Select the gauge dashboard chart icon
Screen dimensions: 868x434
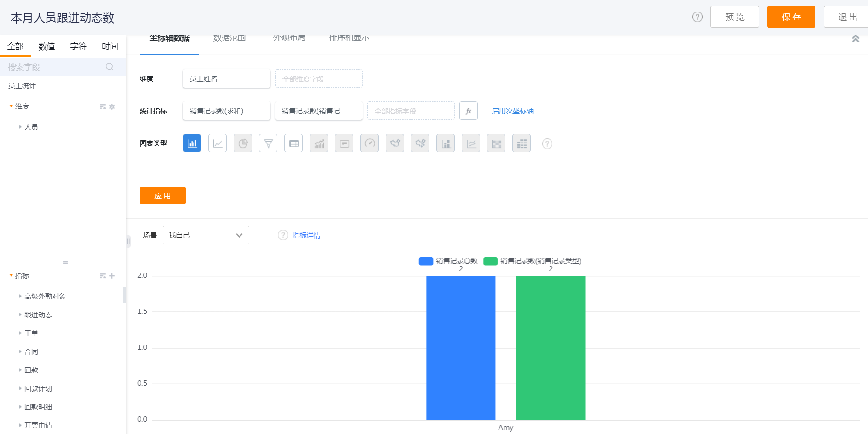click(x=369, y=143)
